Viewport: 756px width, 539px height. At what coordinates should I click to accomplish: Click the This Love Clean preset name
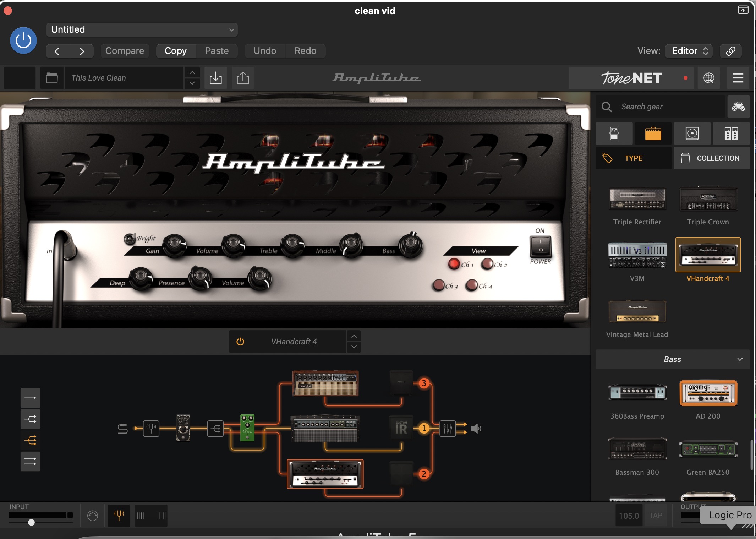124,78
